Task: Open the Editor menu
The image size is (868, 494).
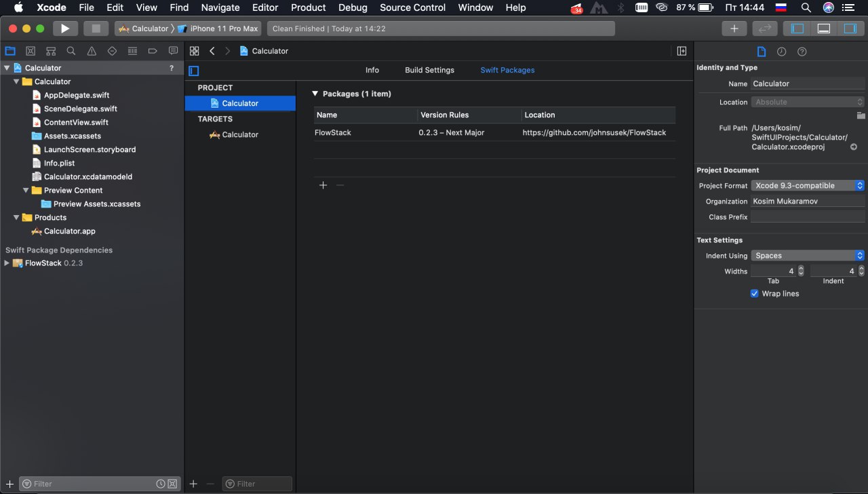Action: pyautogui.click(x=265, y=7)
